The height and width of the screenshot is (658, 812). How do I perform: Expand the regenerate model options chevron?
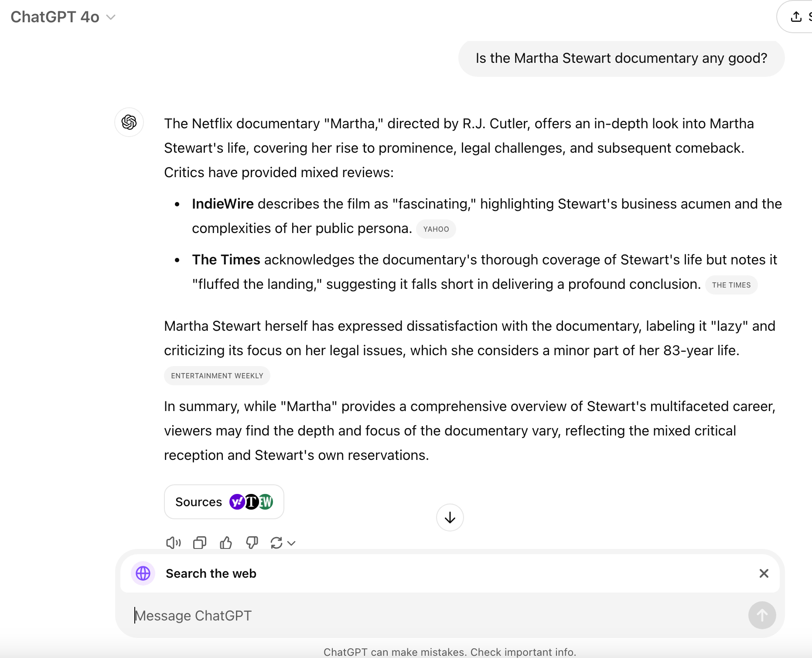coord(292,543)
